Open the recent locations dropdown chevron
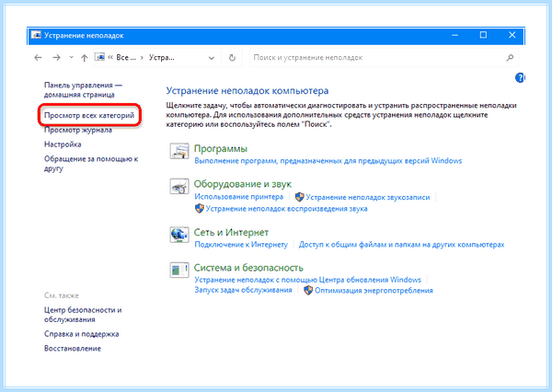This screenshot has height=392, width=552. (71, 57)
